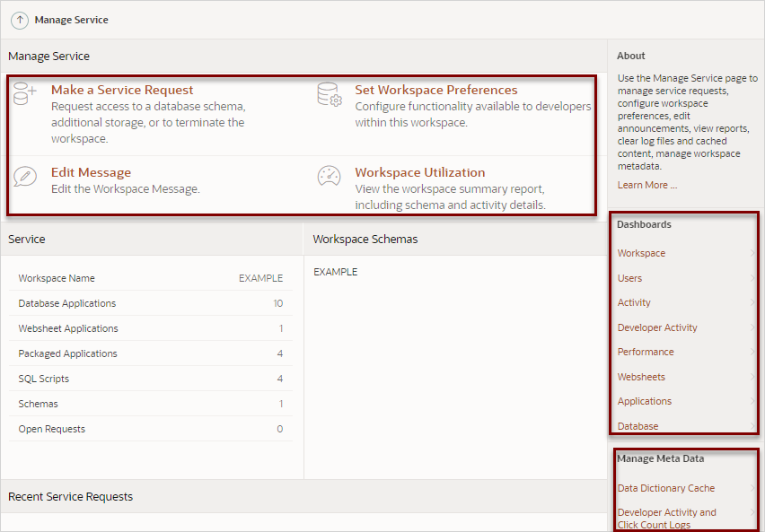Click the About heading in the sidebar

click(631, 56)
